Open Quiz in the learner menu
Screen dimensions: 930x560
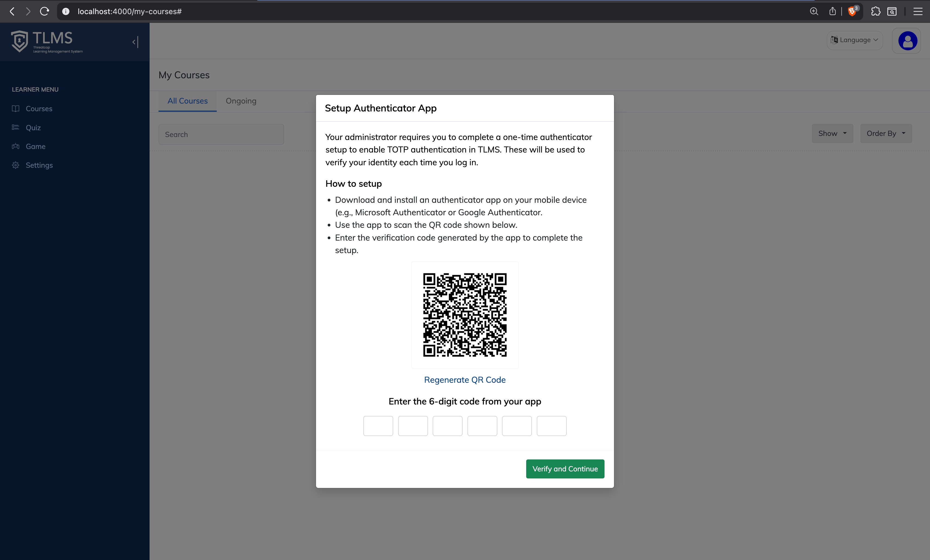[x=33, y=127]
